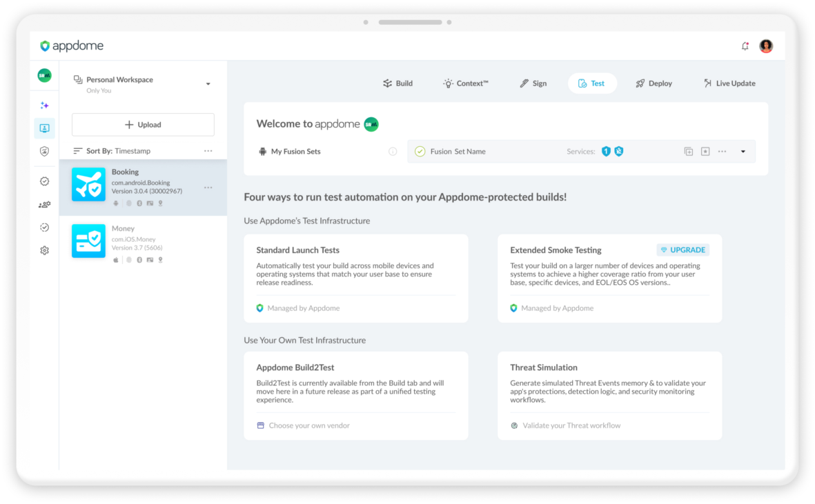Open the Threat Simulation card
The height and width of the screenshot is (504, 815).
[609, 396]
